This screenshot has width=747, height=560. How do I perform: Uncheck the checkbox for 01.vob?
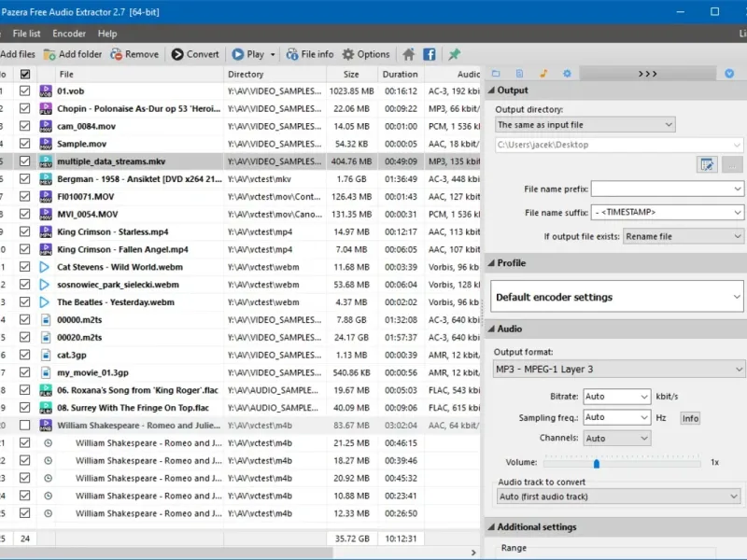coord(25,91)
